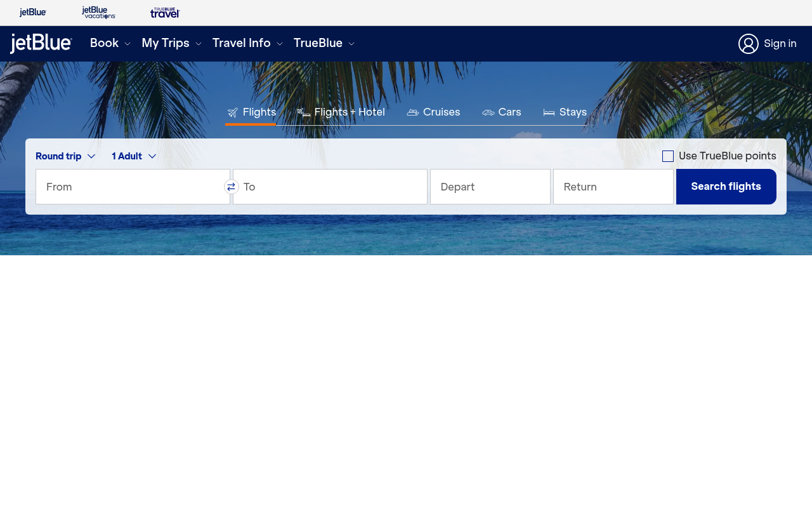Image resolution: width=812 pixels, height=508 pixels.
Task: Click the Sign in text link
Action: coord(780,44)
